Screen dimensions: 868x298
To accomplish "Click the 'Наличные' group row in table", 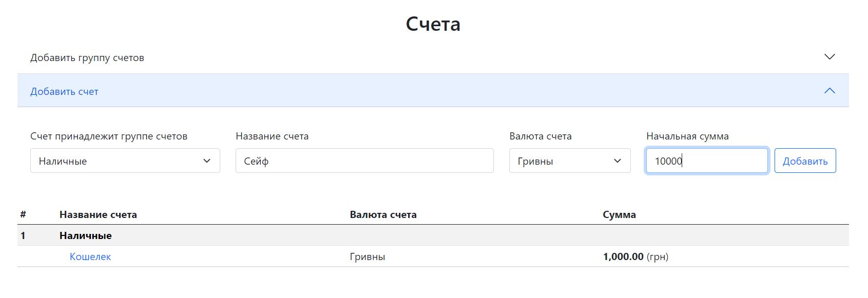I will (x=86, y=235).
